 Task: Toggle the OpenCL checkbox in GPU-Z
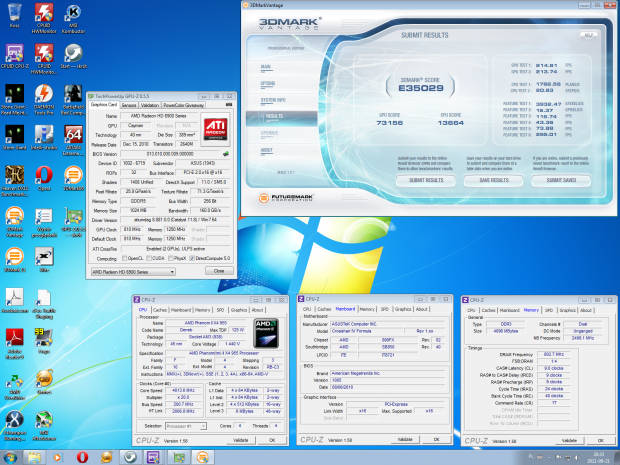tap(124, 257)
